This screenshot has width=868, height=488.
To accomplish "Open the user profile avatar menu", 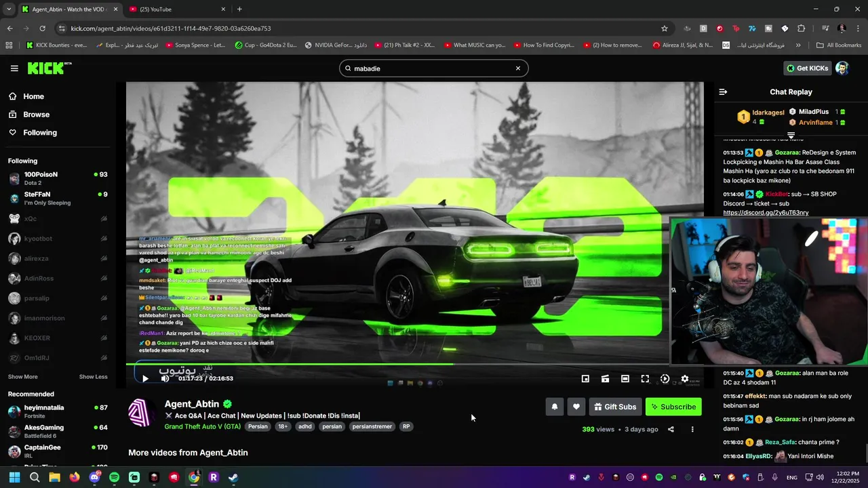I will [x=842, y=68].
